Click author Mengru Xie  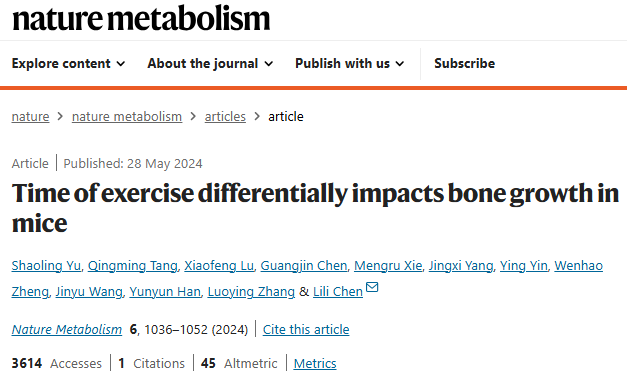click(x=388, y=266)
